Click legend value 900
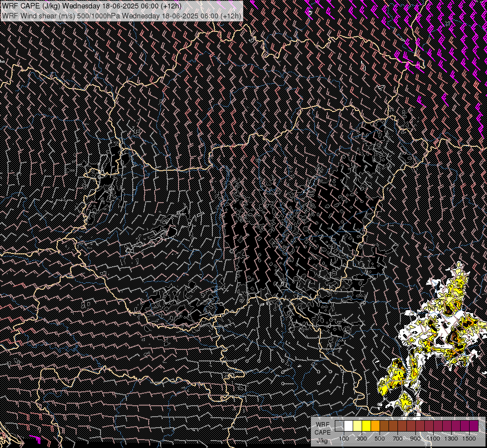This screenshot has width=487, height=448. click(415, 439)
